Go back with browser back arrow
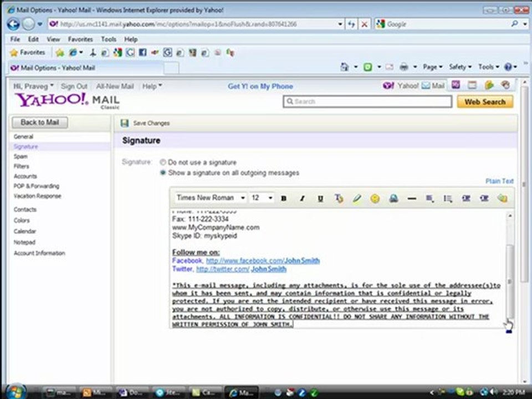This screenshot has height=399, width=532. click(13, 24)
